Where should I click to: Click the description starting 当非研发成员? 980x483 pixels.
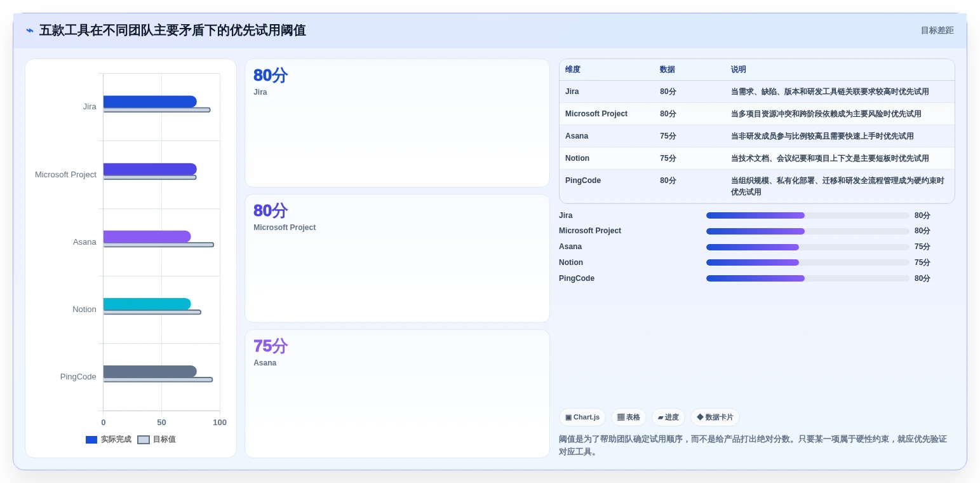pos(822,136)
